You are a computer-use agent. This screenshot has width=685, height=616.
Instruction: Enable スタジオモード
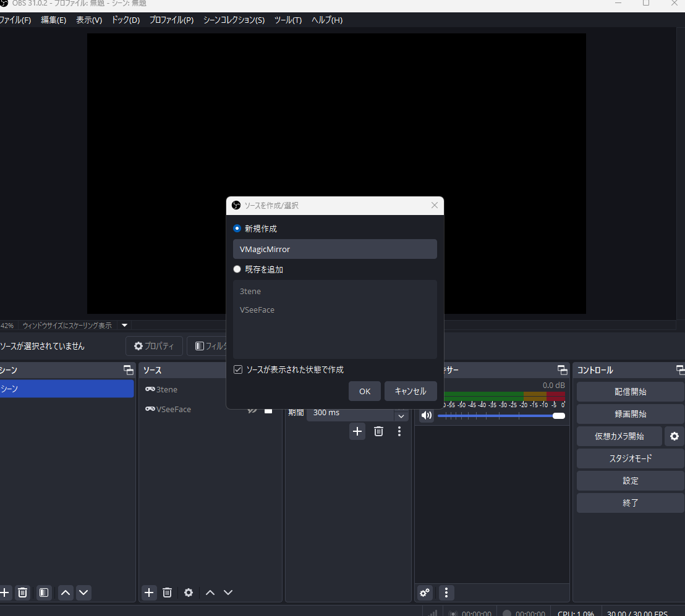pyautogui.click(x=631, y=458)
